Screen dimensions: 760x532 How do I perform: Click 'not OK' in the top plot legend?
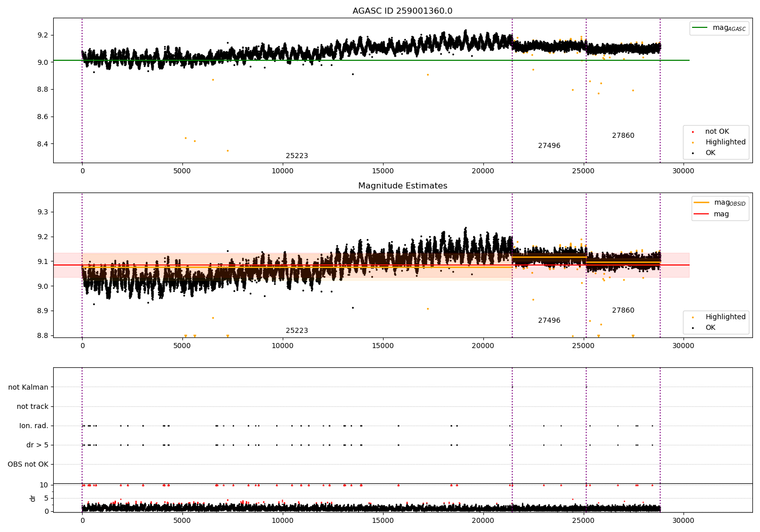tap(717, 132)
